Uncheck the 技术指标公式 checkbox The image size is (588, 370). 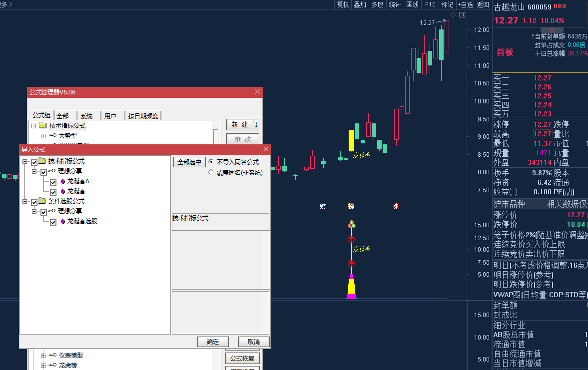click(x=34, y=162)
